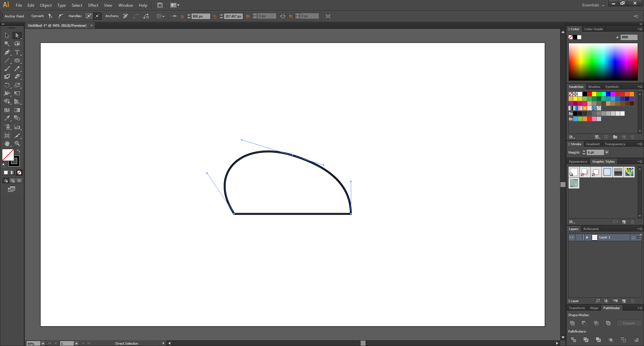This screenshot has width=644, height=346.
Task: Switch to the Color Guide tab
Action: 593,29
